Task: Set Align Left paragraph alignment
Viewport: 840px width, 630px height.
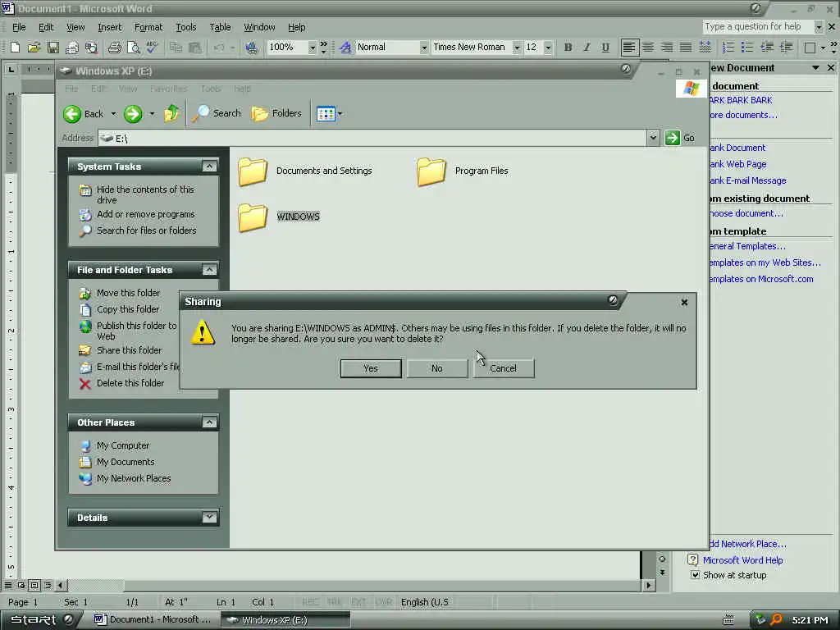Action: pyautogui.click(x=629, y=47)
